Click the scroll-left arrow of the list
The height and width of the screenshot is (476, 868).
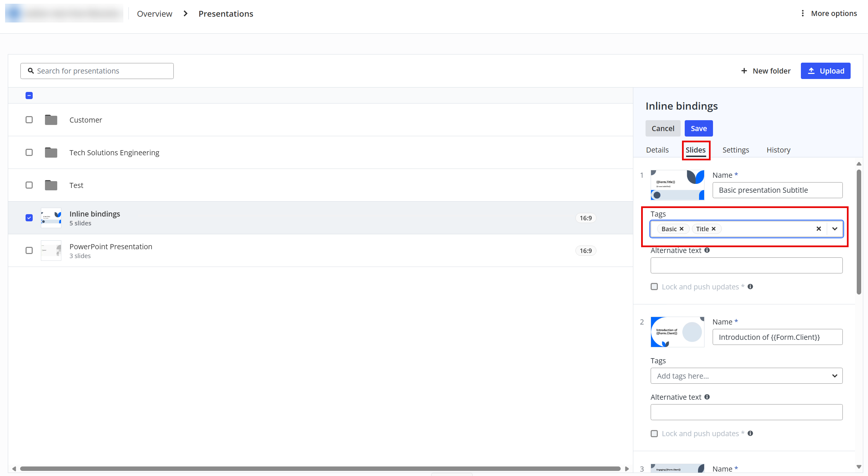(14, 469)
